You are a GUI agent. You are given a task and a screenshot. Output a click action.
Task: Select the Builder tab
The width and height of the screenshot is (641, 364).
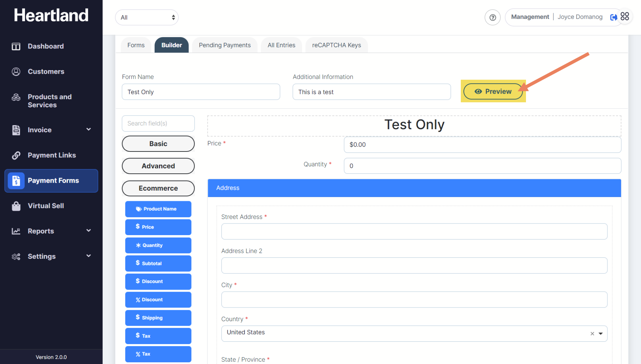point(172,45)
